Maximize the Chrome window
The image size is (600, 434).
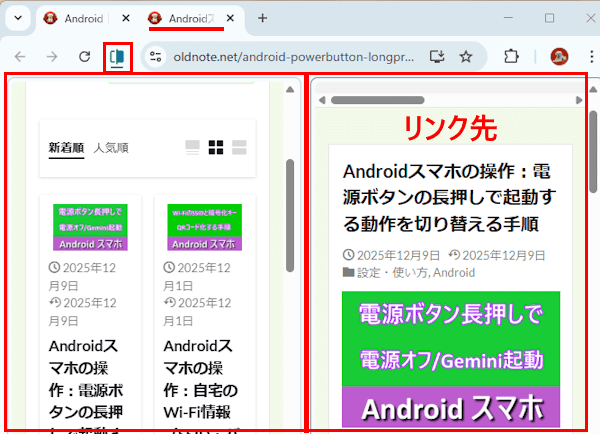point(549,18)
